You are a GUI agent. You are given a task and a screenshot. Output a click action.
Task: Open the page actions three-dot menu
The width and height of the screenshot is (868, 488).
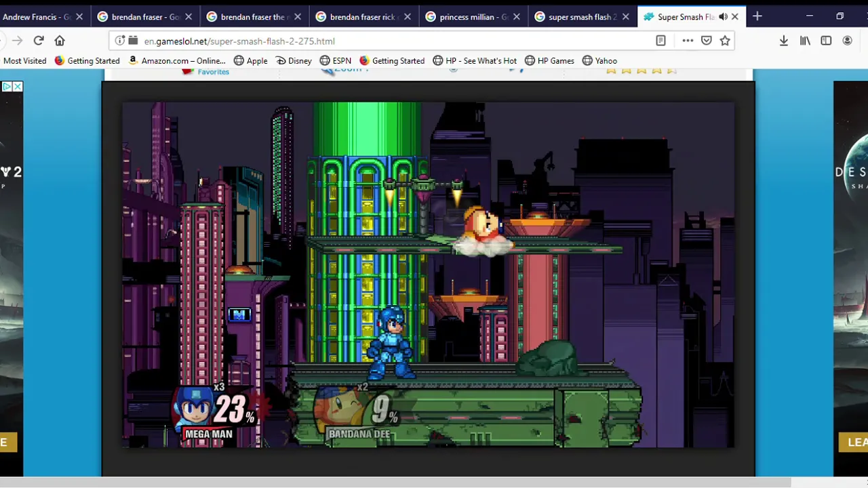click(688, 41)
